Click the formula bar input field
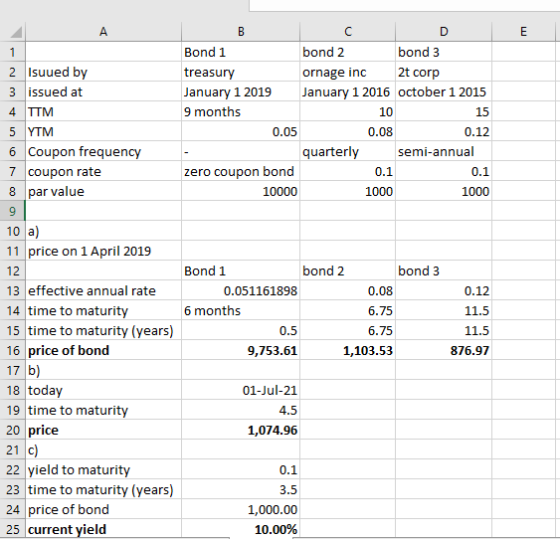The width and height of the screenshot is (560, 539). [x=404, y=5]
